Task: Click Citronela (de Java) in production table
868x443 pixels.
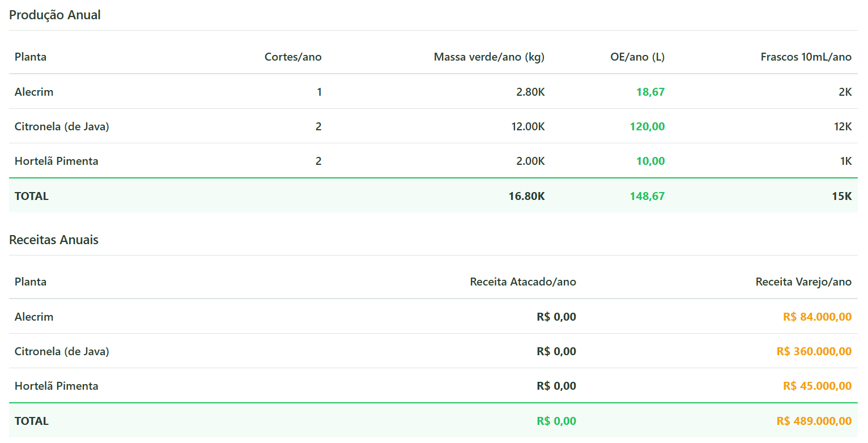Action: click(x=62, y=126)
